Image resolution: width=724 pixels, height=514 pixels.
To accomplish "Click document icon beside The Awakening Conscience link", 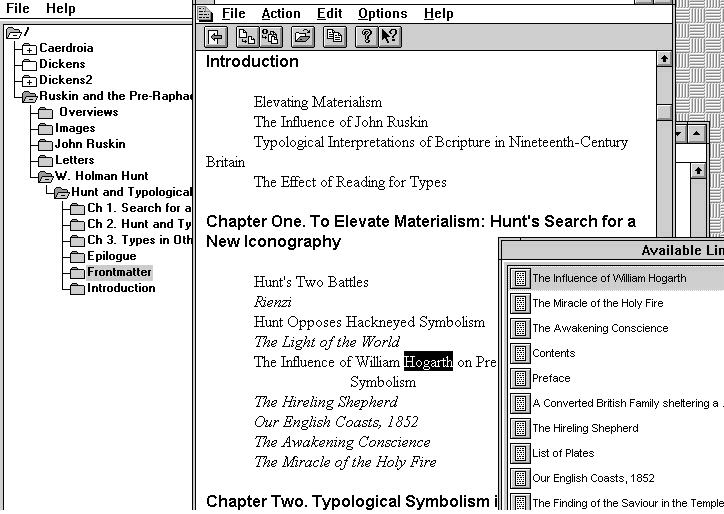I will pyautogui.click(x=520, y=328).
